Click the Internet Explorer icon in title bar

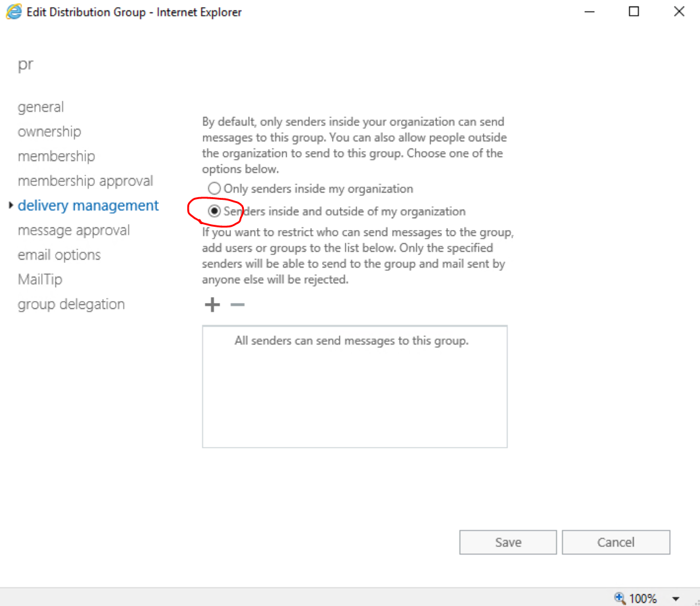(x=14, y=12)
